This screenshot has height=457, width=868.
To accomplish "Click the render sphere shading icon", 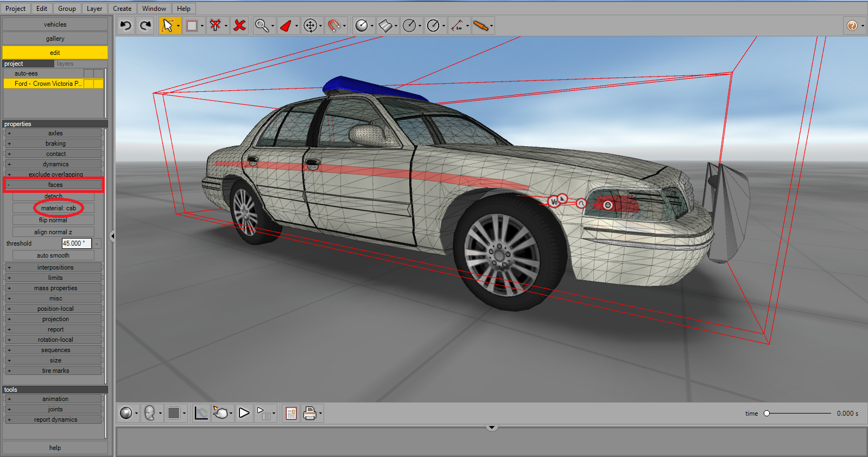I will (x=126, y=414).
